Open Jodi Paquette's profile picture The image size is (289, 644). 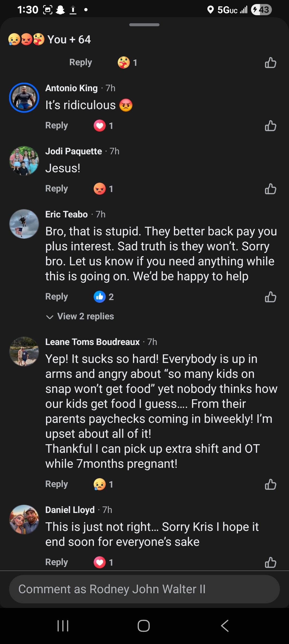click(24, 161)
